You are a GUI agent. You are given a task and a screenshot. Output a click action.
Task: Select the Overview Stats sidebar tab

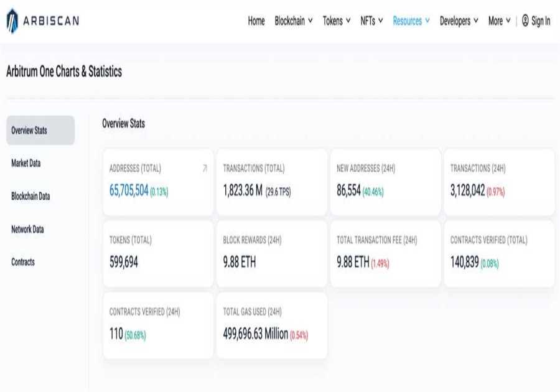click(x=40, y=130)
